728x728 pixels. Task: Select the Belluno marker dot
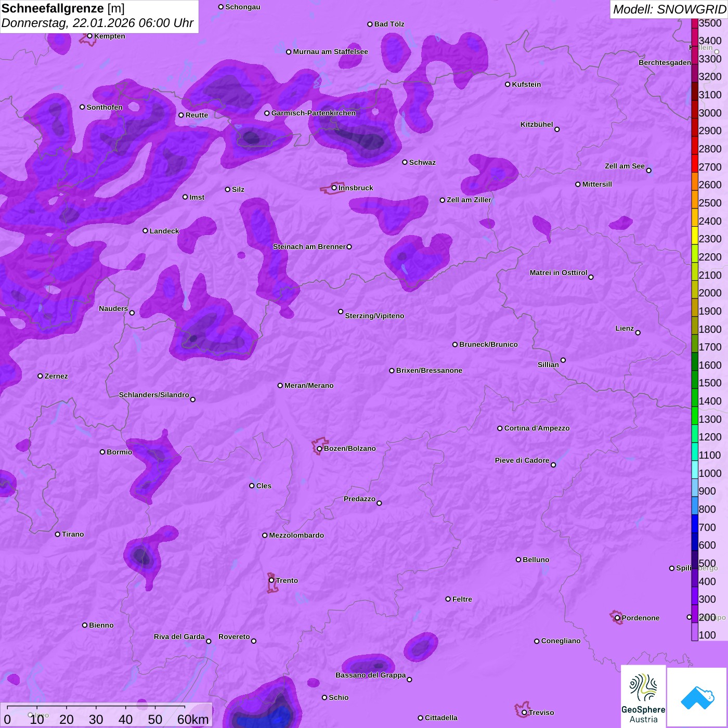518,560
